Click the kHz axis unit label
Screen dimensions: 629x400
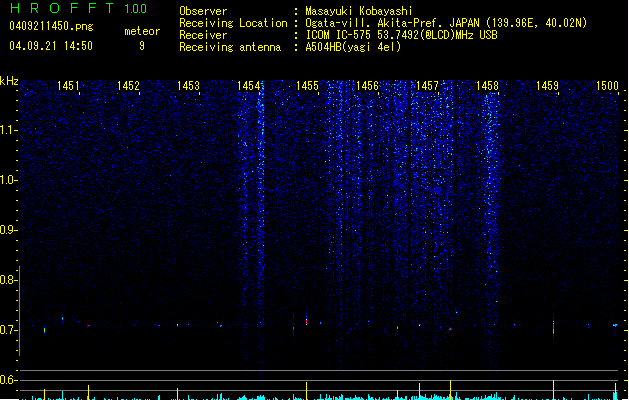pos(9,81)
